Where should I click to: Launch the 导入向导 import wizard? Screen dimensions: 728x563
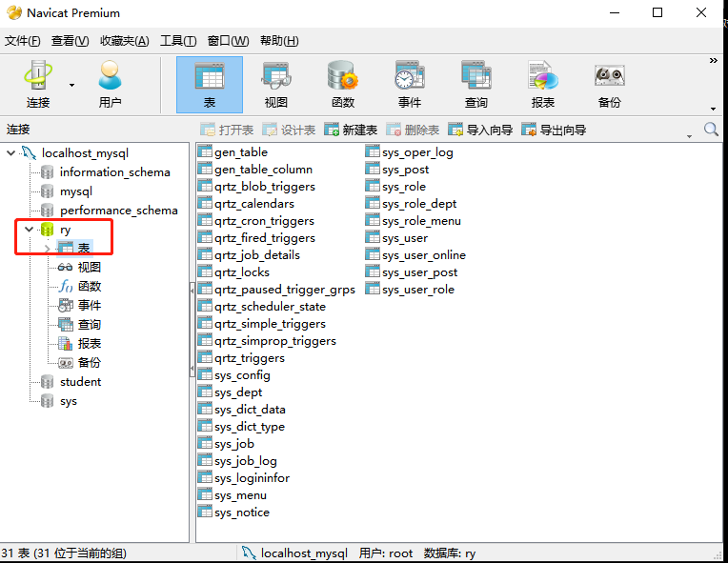pos(480,130)
